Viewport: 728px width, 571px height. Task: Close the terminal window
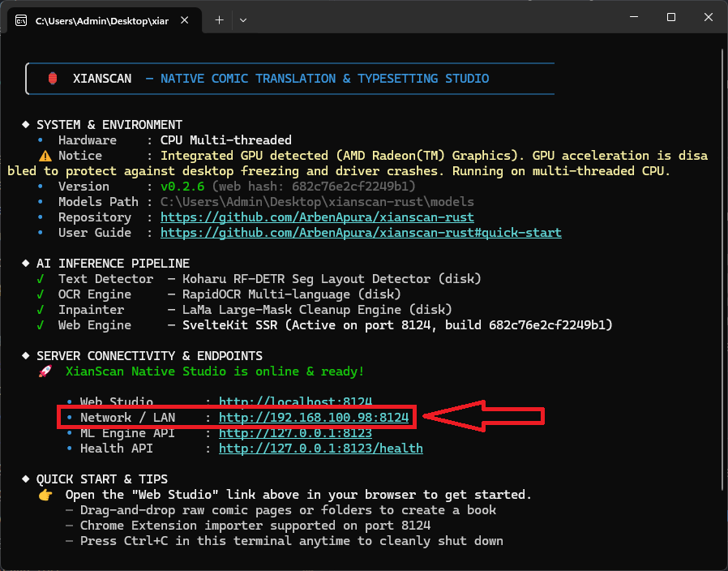708,17
